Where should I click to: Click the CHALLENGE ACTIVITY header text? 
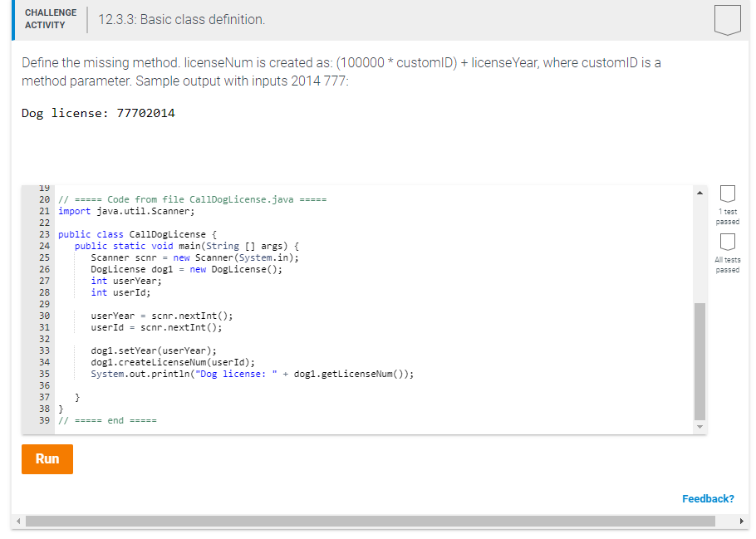(x=50, y=17)
